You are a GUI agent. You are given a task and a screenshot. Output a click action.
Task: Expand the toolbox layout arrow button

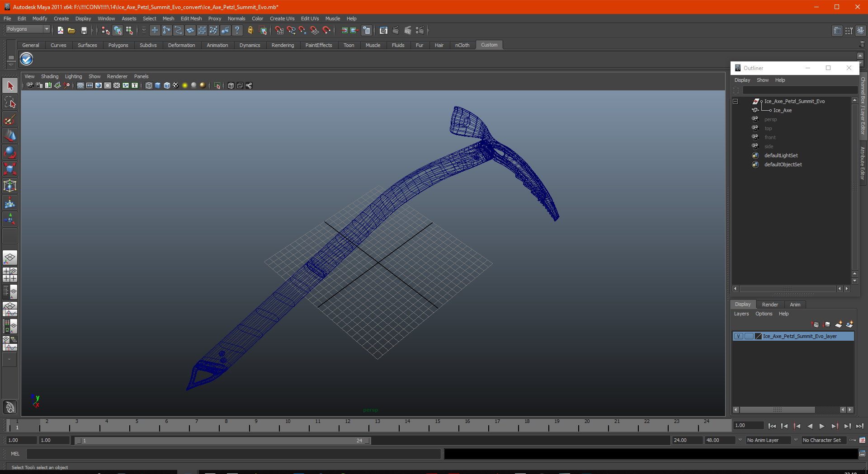coord(9,360)
